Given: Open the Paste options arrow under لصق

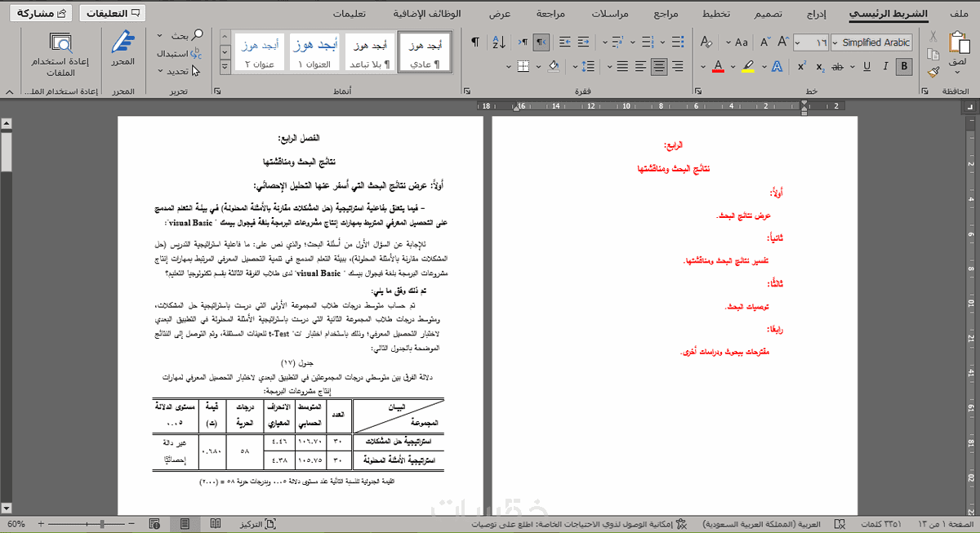Looking at the screenshot, I should point(959,73).
